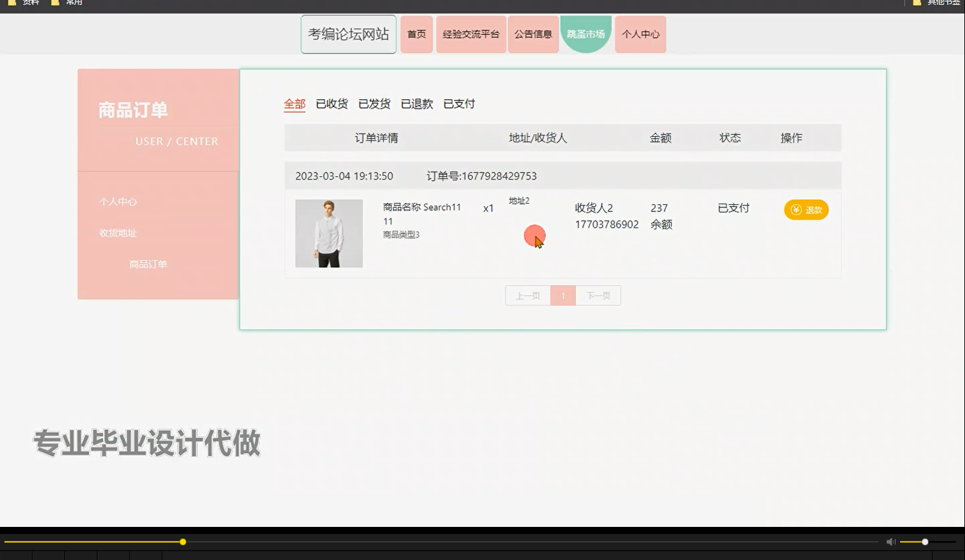965x560 pixels.
Task: Click the 考编论坛网站 site logo
Action: click(x=348, y=34)
